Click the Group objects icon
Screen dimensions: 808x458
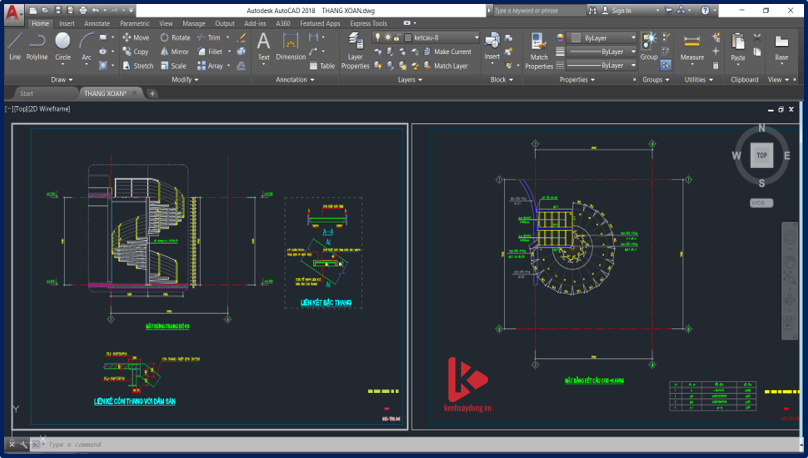pos(649,46)
